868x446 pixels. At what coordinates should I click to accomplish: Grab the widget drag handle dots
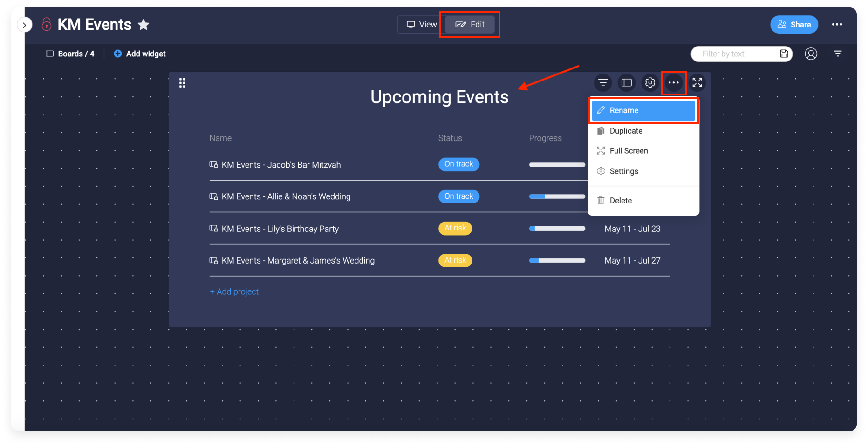click(x=182, y=83)
